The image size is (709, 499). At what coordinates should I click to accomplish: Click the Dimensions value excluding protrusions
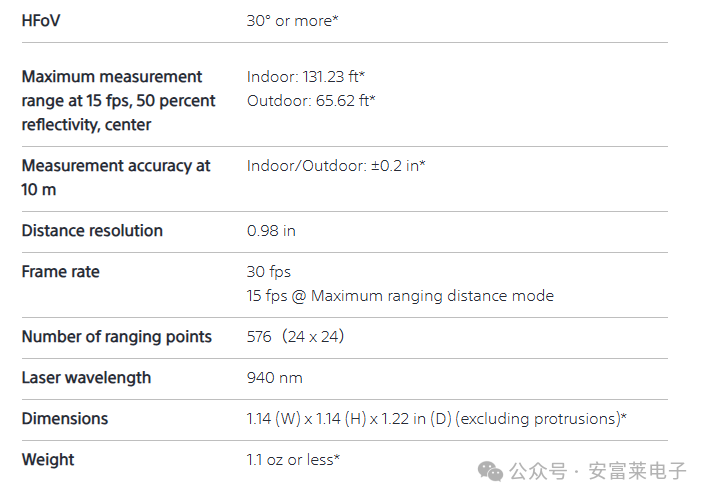[x=437, y=418]
